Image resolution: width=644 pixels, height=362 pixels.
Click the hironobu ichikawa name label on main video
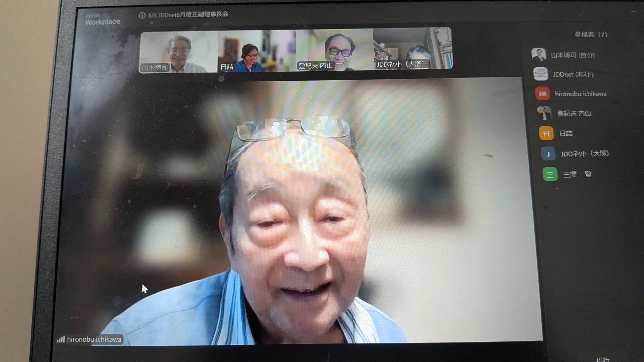(x=94, y=339)
